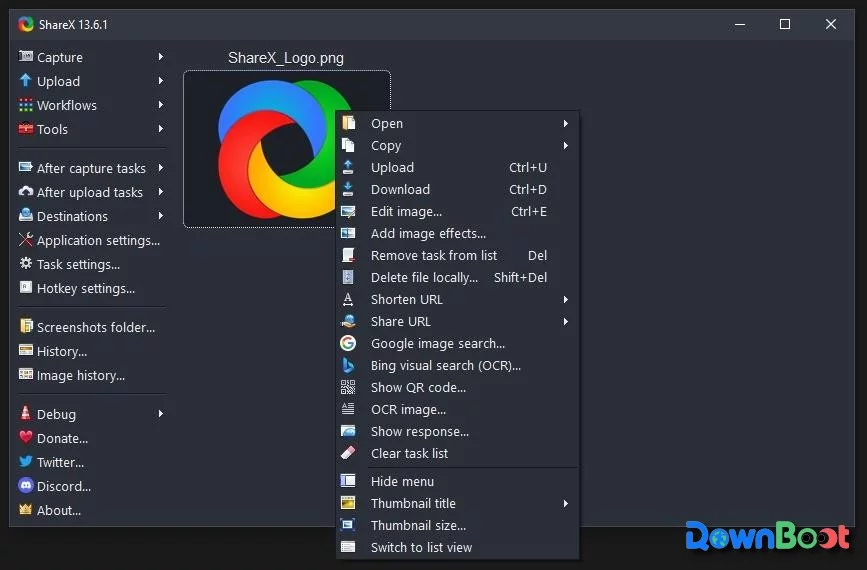Select Upload Ctrl+U in context menu
The height and width of the screenshot is (570, 867).
(x=457, y=168)
